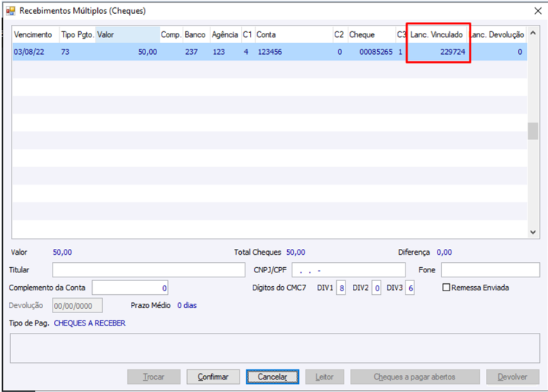Click the vertical scrollbar thumb

pos(533,131)
